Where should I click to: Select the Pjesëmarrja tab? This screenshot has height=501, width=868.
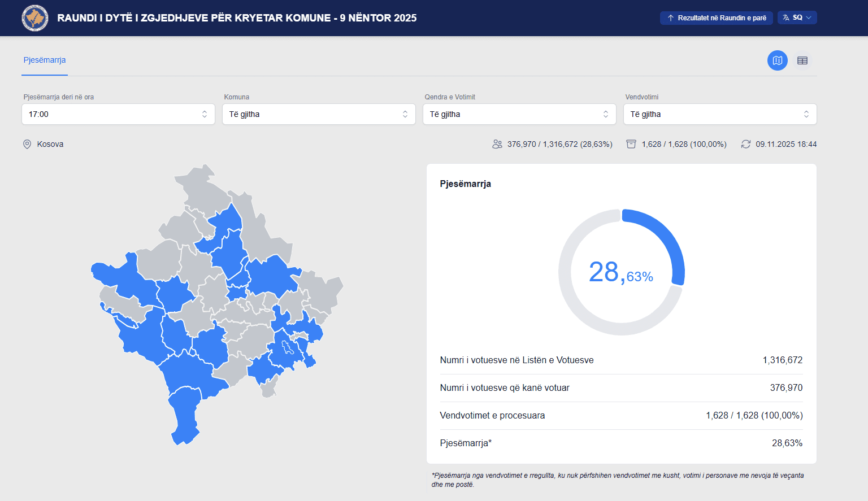45,60
